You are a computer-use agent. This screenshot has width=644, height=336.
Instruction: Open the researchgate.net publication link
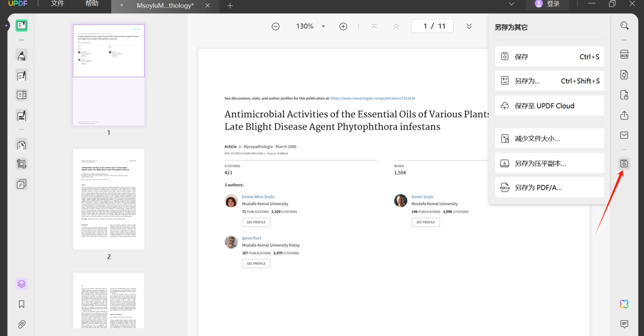tap(372, 99)
